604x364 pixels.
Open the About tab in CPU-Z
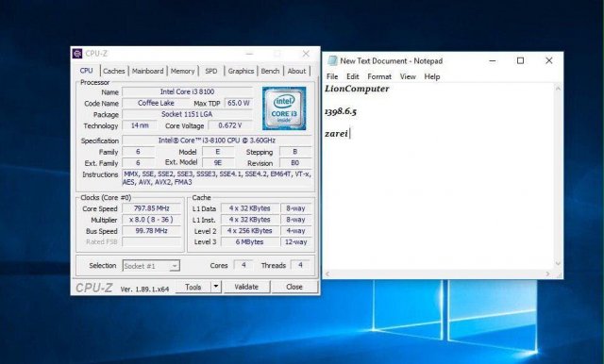pyautogui.click(x=296, y=71)
